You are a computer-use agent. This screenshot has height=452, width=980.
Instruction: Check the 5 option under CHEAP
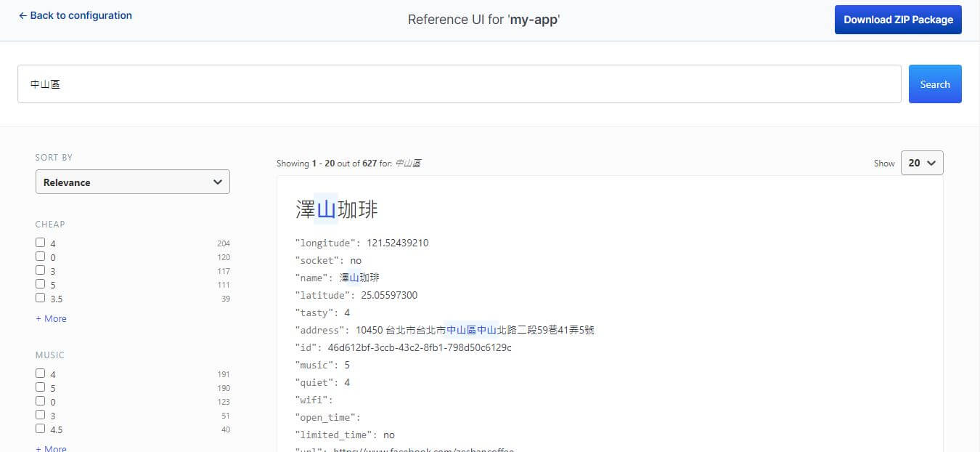[40, 283]
